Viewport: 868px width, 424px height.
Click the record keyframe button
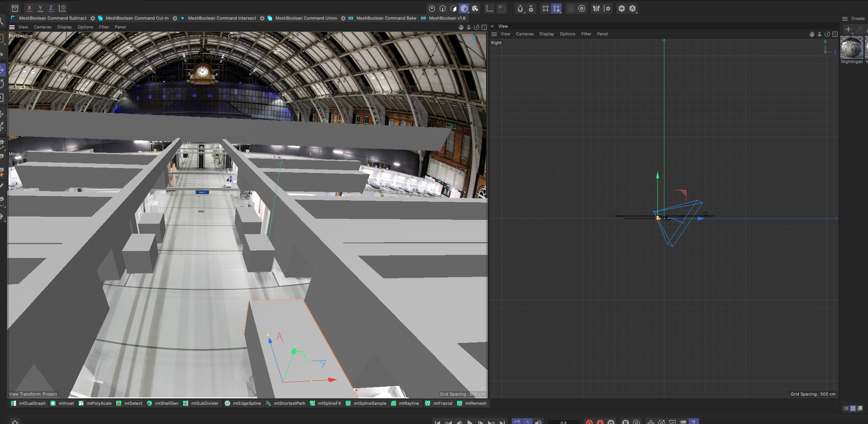coord(589,422)
